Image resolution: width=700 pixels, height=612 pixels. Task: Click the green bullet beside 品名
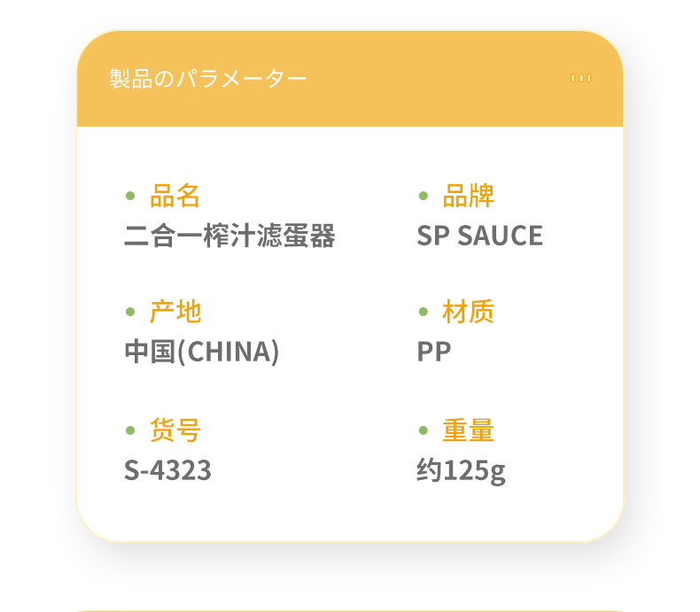click(x=130, y=195)
